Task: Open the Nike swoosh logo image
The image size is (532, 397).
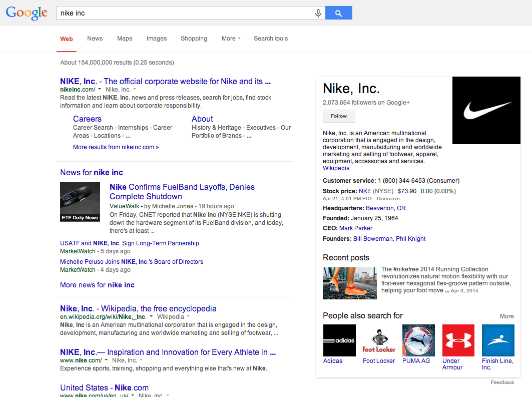Action: (486, 110)
